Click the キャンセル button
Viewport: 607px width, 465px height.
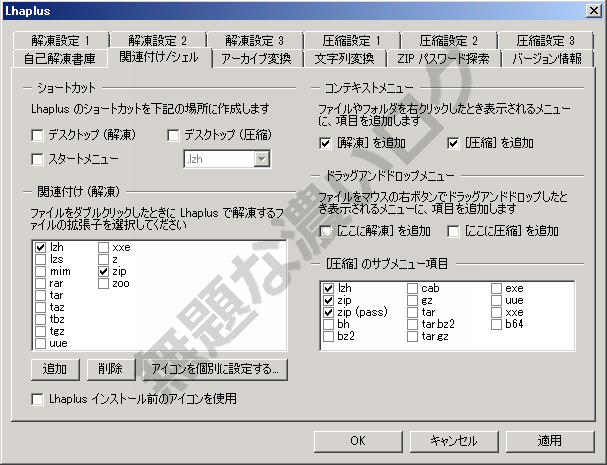(x=454, y=441)
